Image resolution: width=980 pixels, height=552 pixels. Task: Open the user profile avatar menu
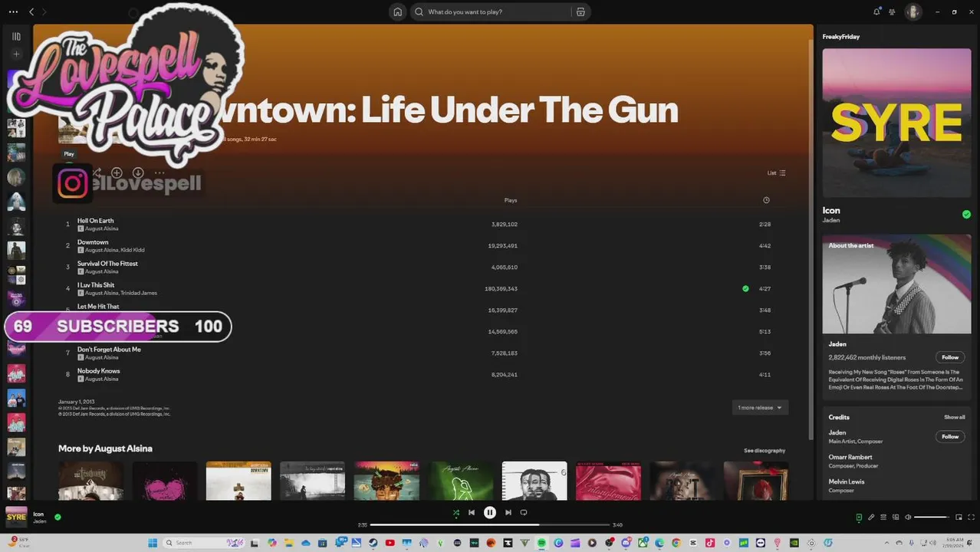click(913, 11)
